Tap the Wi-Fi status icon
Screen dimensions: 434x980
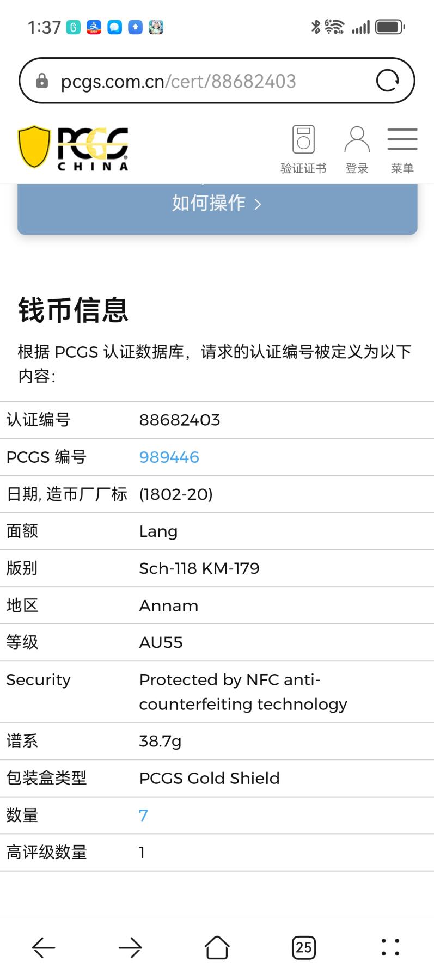(334, 27)
